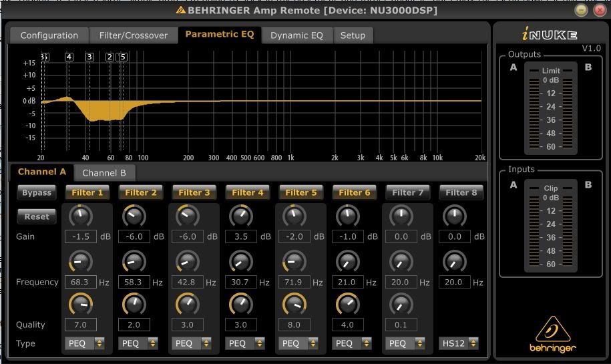Viewport: 611px width, 364px height.
Task: Click Filter 1 frequency field showing 68.3
Action: 81,282
